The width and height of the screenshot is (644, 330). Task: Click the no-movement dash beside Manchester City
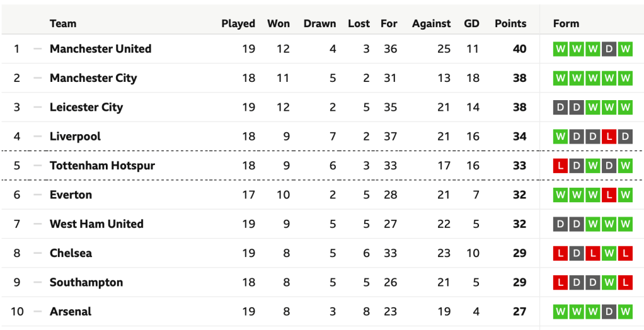[x=38, y=78]
